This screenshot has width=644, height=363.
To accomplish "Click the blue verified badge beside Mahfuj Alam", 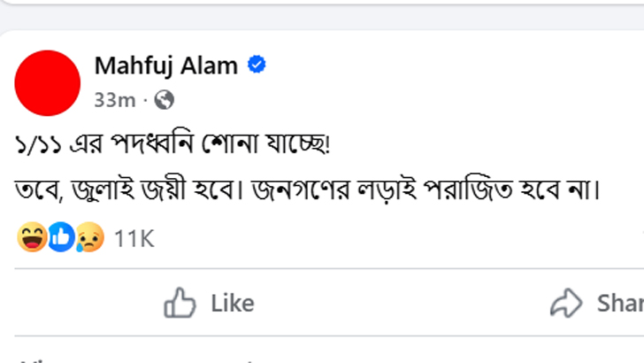I will pyautogui.click(x=257, y=65).
